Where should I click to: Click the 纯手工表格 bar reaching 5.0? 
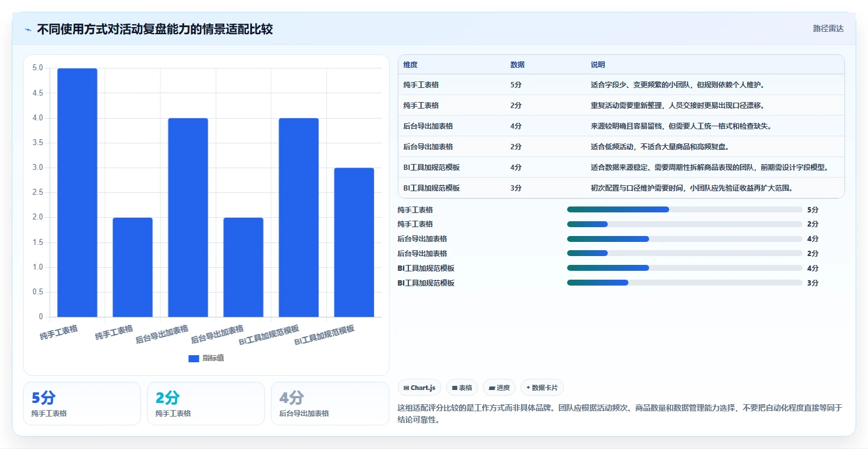(77, 192)
